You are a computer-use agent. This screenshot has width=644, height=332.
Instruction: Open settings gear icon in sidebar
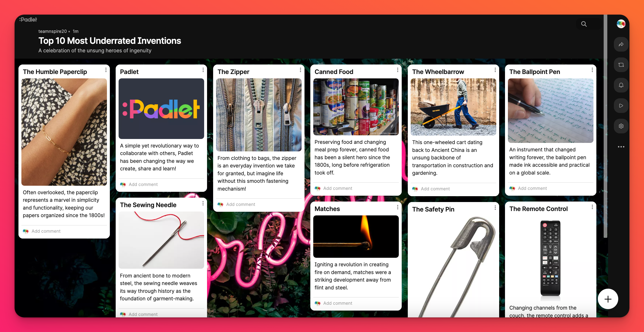coord(621,126)
